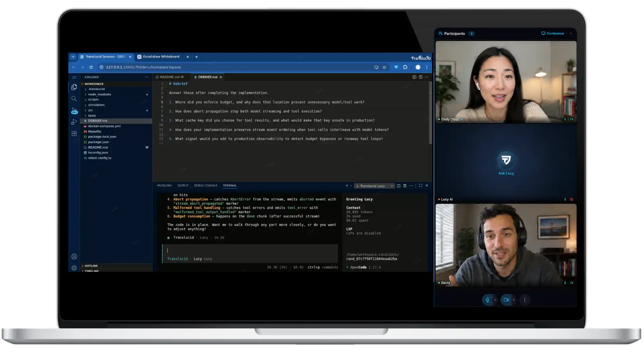Toggle Emily's tile camera icon

[x=572, y=119]
